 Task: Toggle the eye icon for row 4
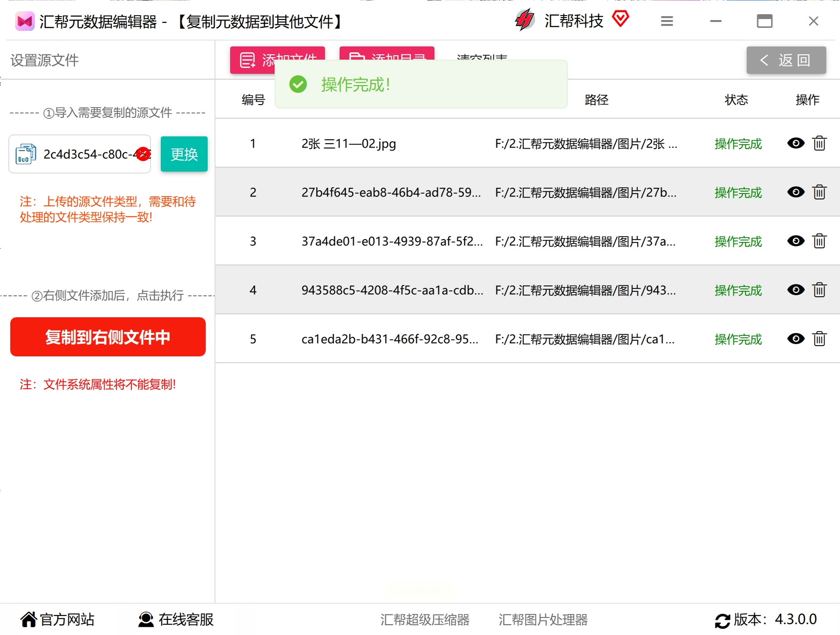click(796, 290)
